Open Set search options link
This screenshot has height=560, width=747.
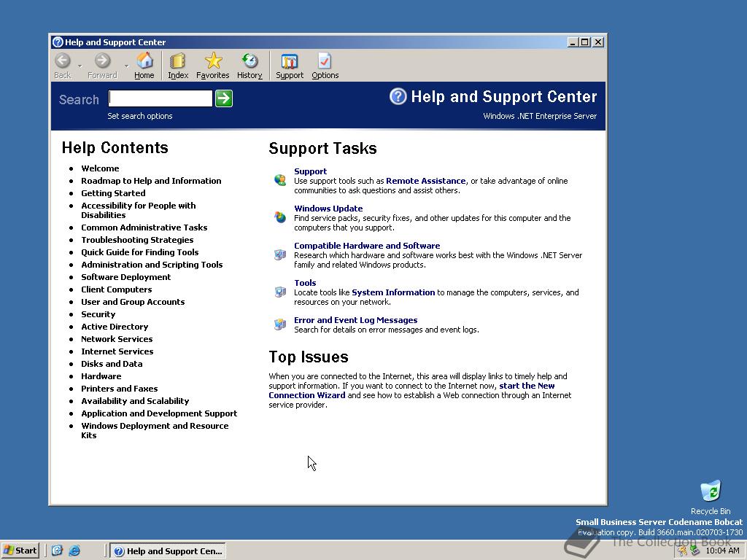pyautogui.click(x=139, y=116)
